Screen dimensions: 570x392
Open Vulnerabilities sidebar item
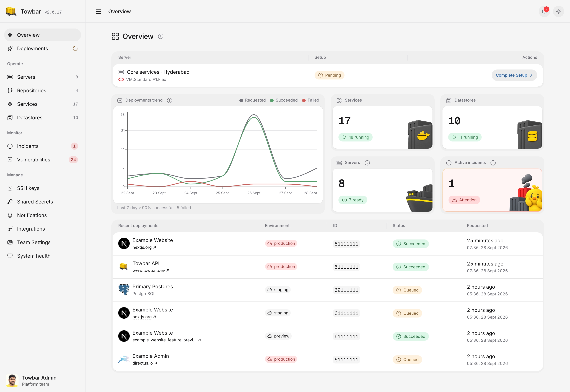(x=42, y=159)
